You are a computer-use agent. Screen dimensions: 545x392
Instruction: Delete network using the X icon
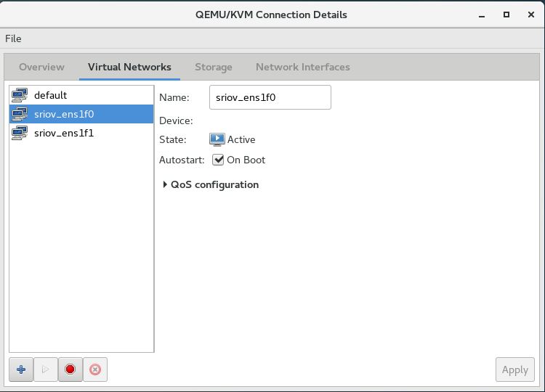point(95,369)
